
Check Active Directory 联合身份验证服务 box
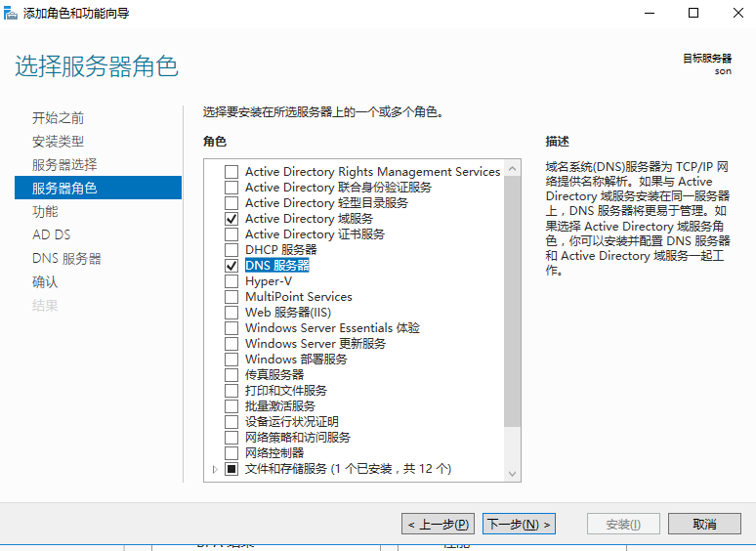pyautogui.click(x=231, y=187)
